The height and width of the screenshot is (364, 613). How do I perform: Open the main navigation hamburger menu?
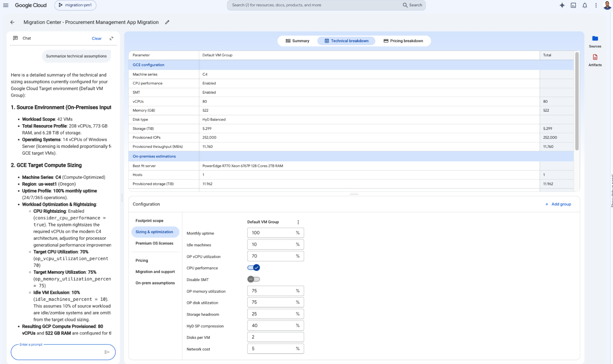[6, 5]
